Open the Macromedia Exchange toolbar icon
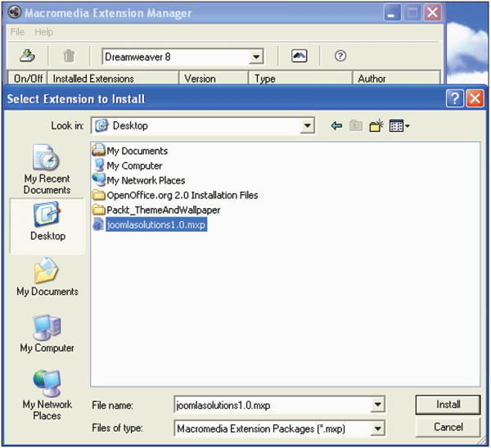The image size is (491, 448). (x=299, y=57)
